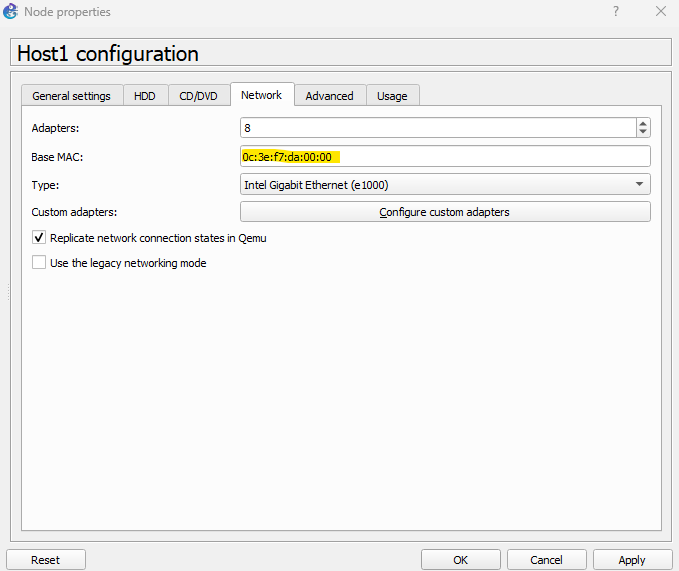Click the help question mark button

click(x=615, y=12)
